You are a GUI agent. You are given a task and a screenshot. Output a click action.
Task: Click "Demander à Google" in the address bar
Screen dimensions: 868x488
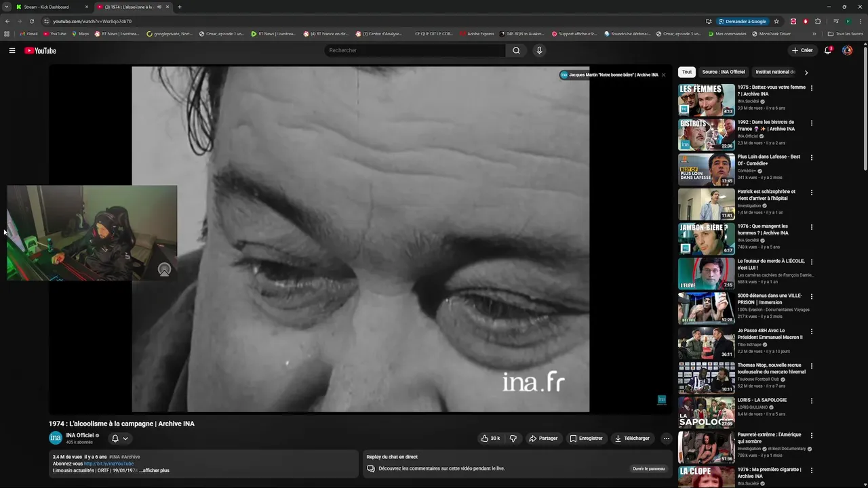pos(743,21)
